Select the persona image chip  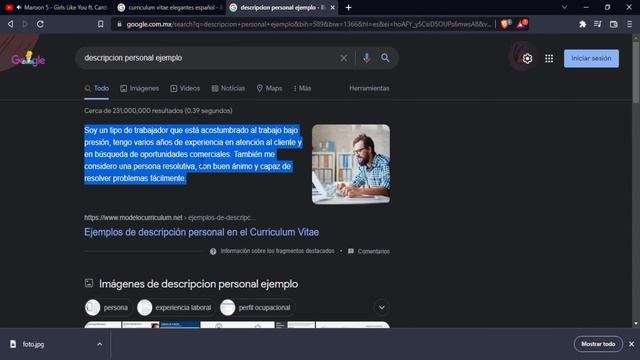tap(107, 307)
